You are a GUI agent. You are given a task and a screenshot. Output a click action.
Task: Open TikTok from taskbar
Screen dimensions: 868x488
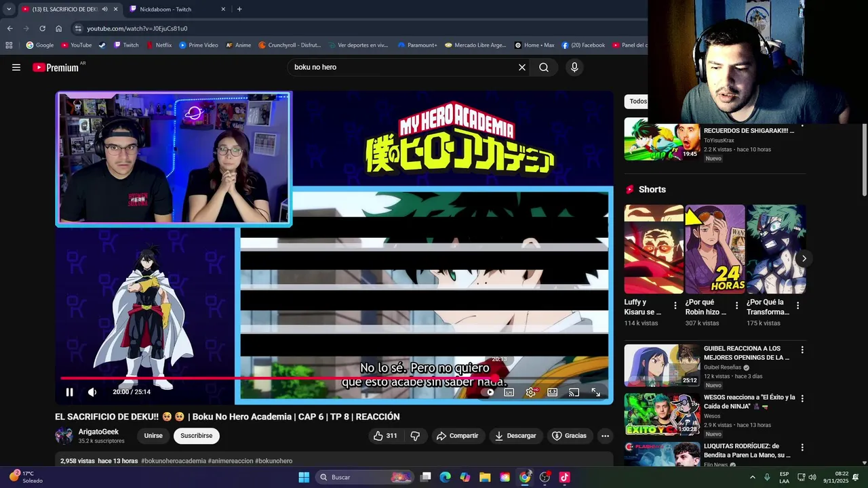[x=564, y=477]
